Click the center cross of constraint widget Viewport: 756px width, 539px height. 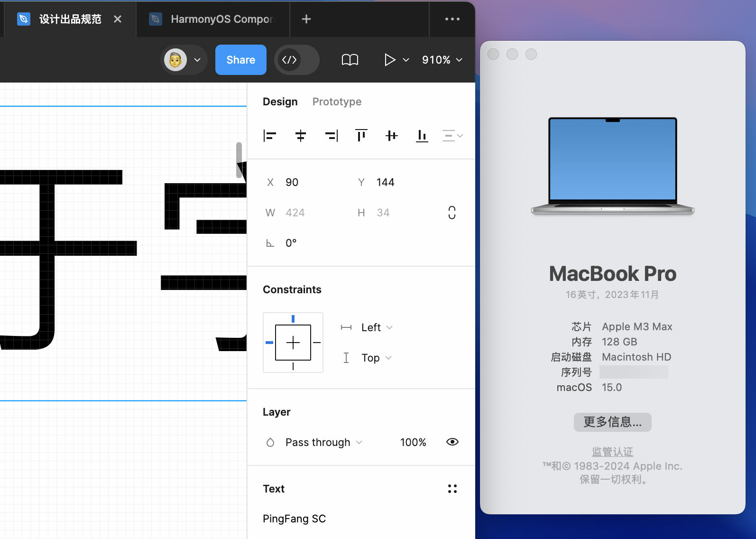click(293, 343)
